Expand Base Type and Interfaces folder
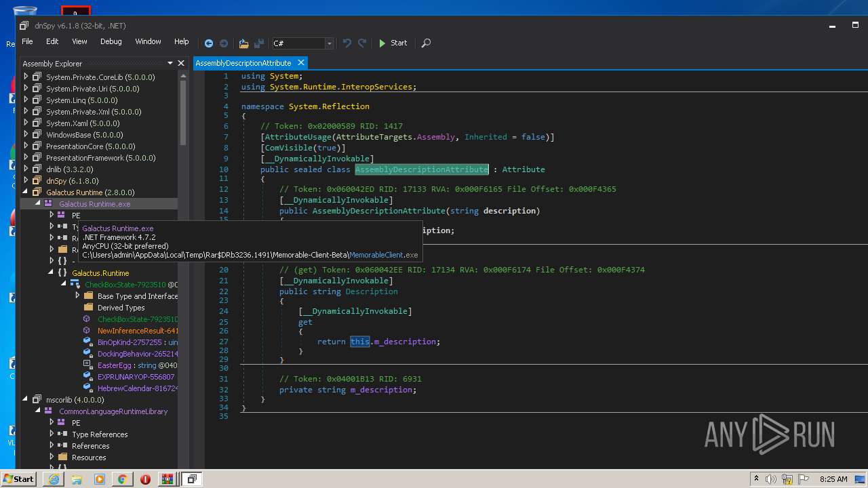This screenshot has height=488, width=868. pos(77,296)
